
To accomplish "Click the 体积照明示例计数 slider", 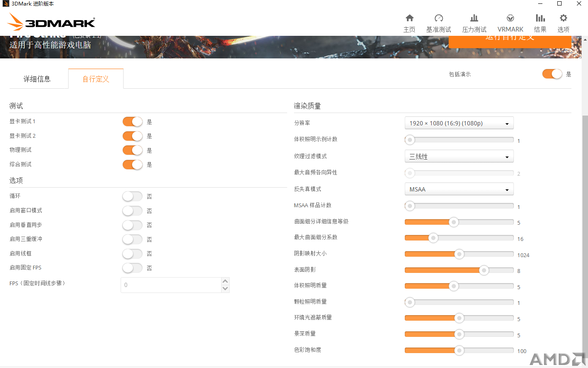I will click(459, 140).
